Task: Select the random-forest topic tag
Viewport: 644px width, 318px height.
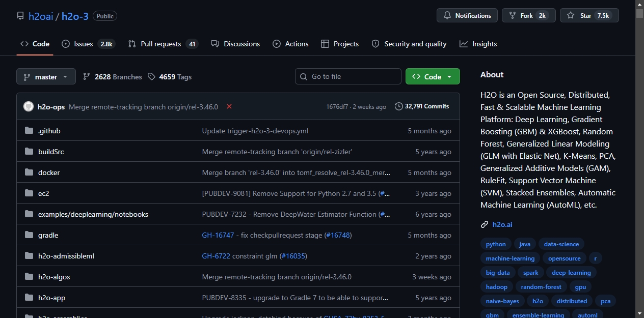Action: 541,287
